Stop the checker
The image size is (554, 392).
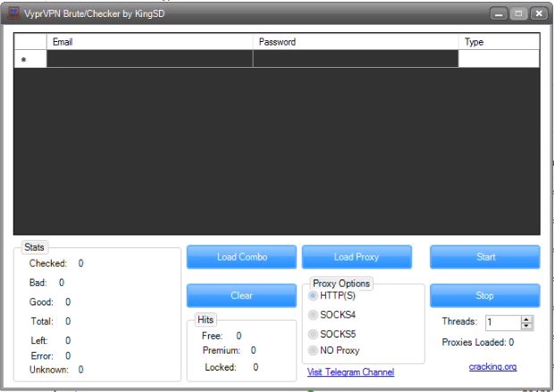485,296
